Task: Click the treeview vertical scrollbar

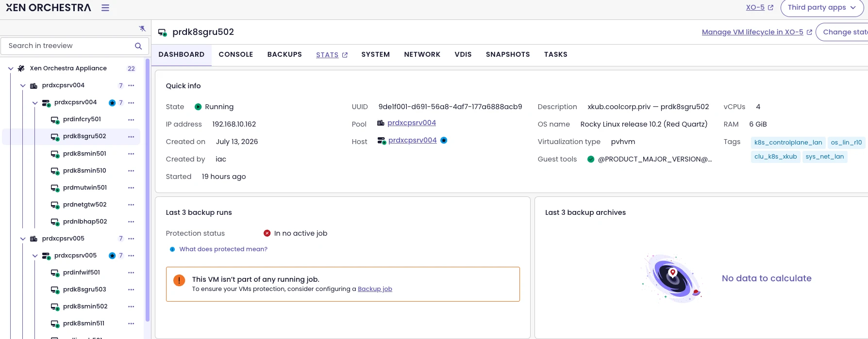Action: click(148, 189)
